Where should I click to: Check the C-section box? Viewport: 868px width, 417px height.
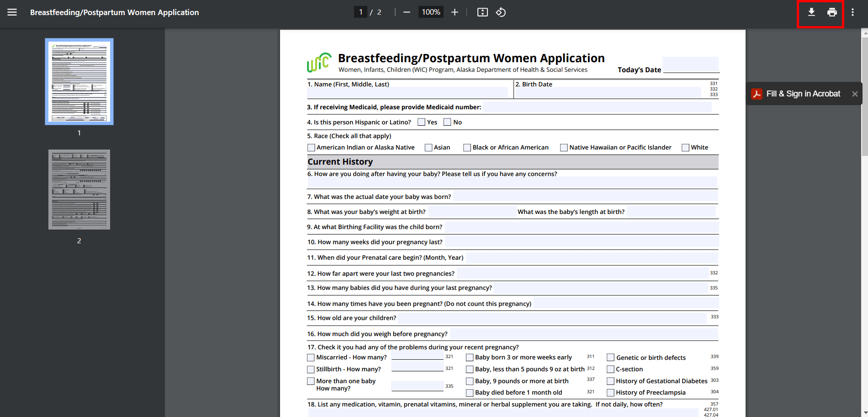pos(610,369)
